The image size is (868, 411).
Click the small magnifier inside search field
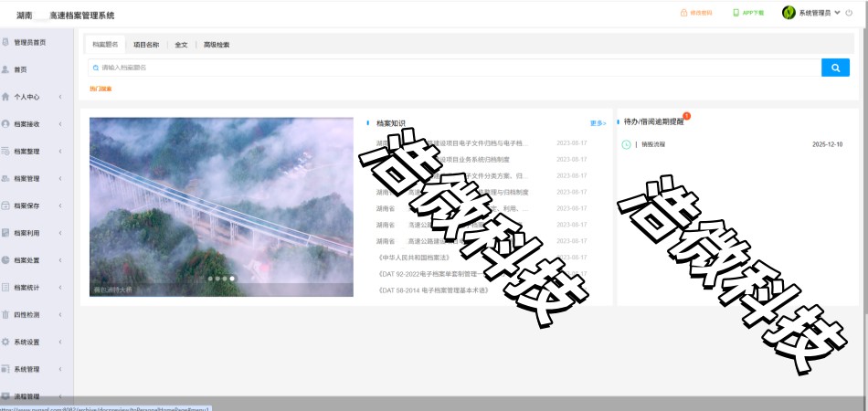[x=95, y=68]
